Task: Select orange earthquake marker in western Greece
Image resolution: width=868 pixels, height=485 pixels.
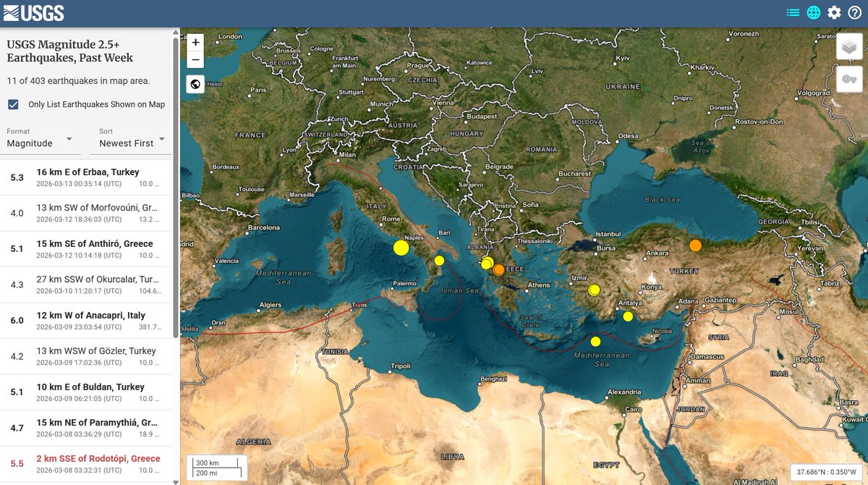Action: tap(498, 270)
